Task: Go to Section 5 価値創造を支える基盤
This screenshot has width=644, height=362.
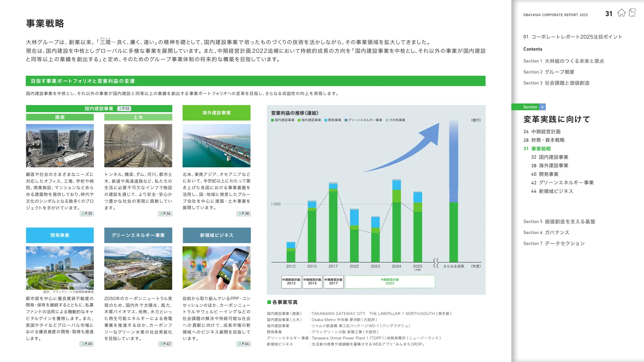Action: click(x=559, y=222)
